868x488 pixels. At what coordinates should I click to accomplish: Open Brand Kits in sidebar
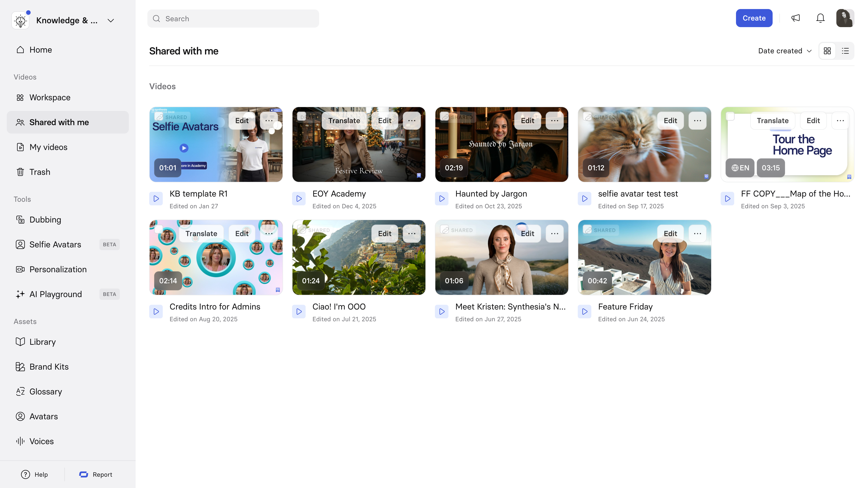(x=49, y=366)
